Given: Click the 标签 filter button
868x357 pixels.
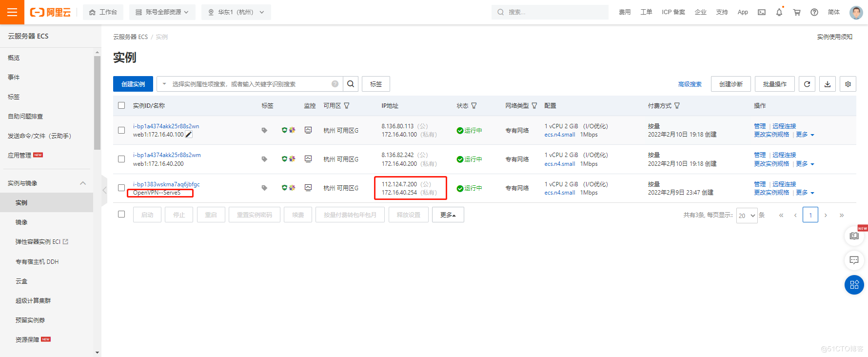Looking at the screenshot, I should (376, 84).
